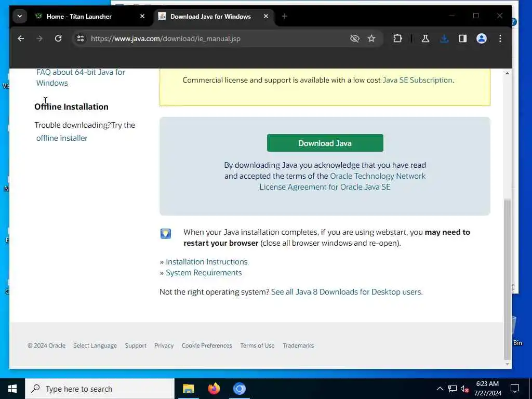Bookmark this page with the star

point(371,38)
